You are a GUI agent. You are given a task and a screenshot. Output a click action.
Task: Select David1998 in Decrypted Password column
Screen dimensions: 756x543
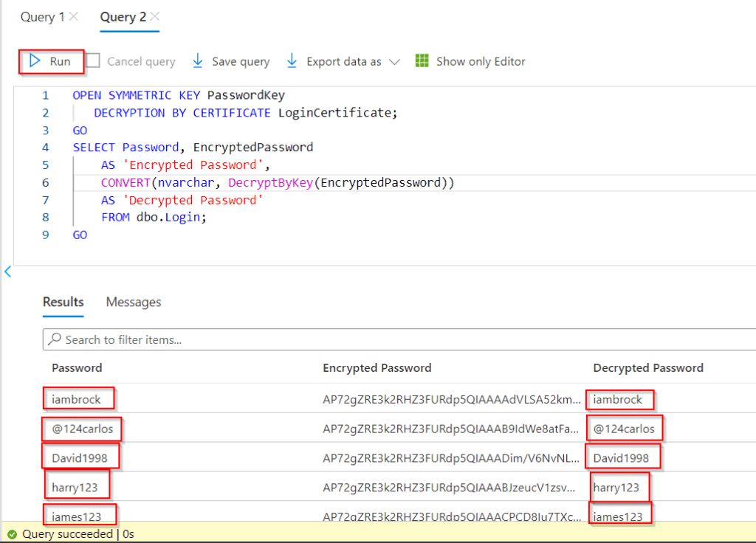(x=621, y=458)
